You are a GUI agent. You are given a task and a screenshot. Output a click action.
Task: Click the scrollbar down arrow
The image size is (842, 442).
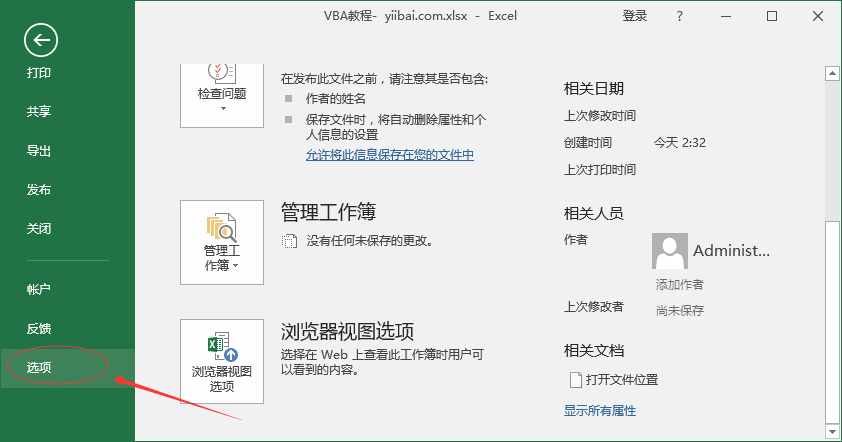click(x=832, y=431)
